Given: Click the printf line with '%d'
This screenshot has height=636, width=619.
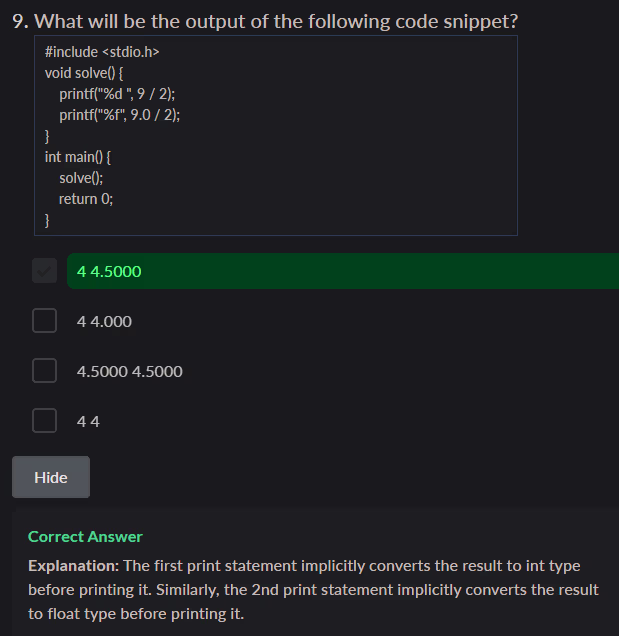Looking at the screenshot, I should click(x=117, y=94).
